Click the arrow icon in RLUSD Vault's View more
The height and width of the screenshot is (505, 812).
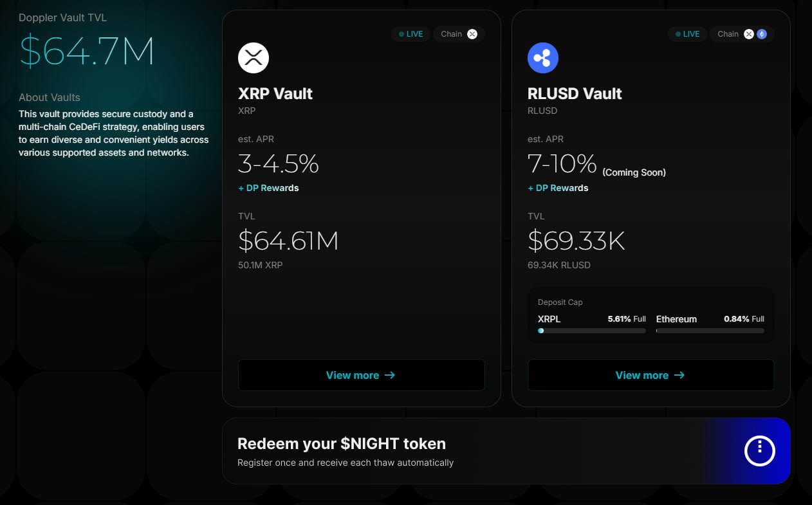point(679,375)
